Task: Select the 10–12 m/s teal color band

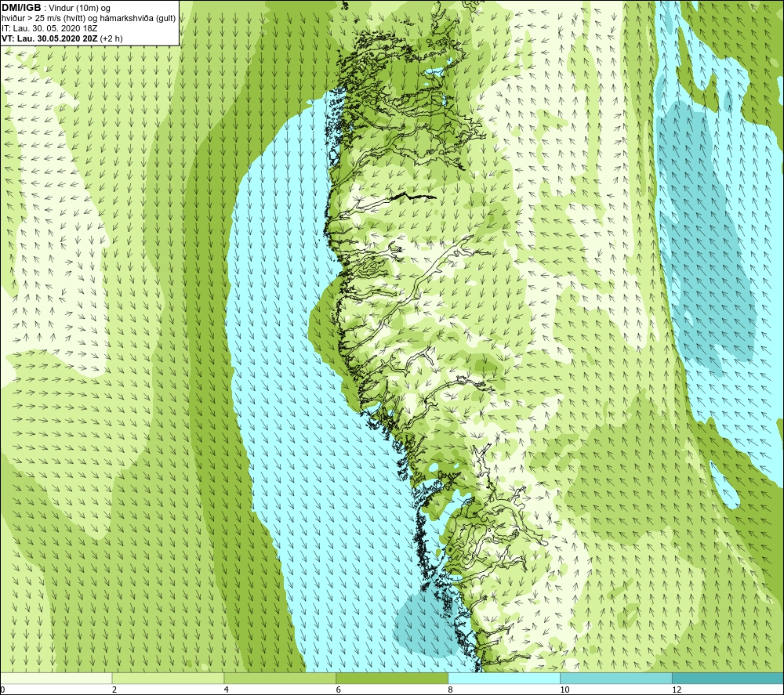Action: coord(616,678)
